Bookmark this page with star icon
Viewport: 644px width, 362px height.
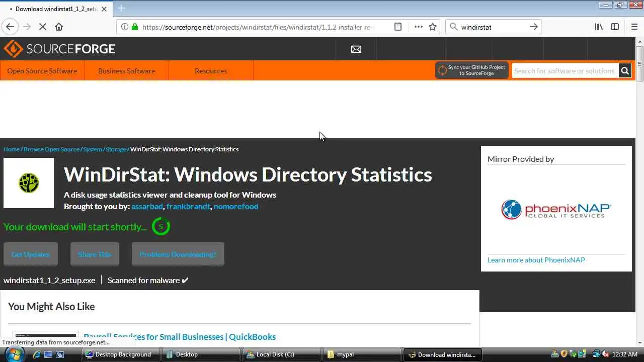click(433, 27)
